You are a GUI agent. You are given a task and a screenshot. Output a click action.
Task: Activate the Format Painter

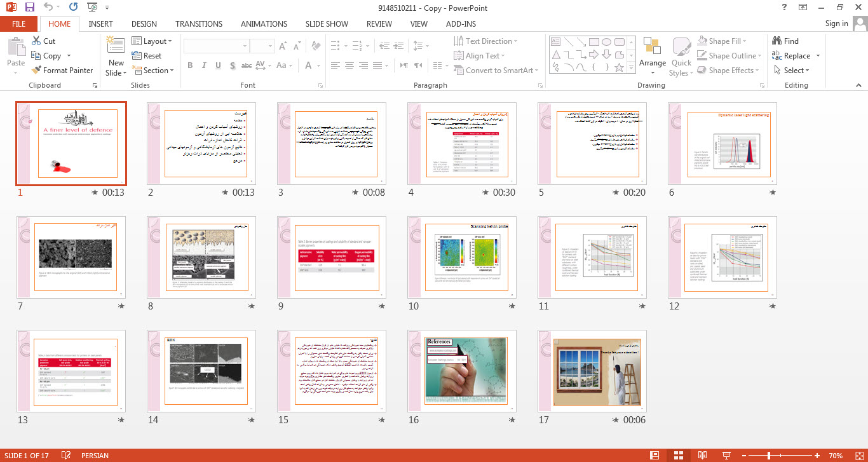(x=62, y=71)
